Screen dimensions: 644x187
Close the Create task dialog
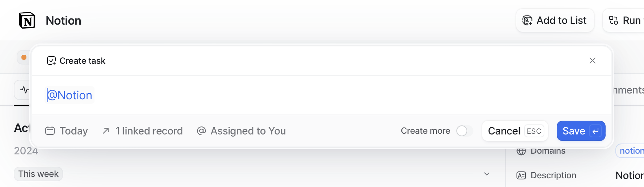point(592,61)
